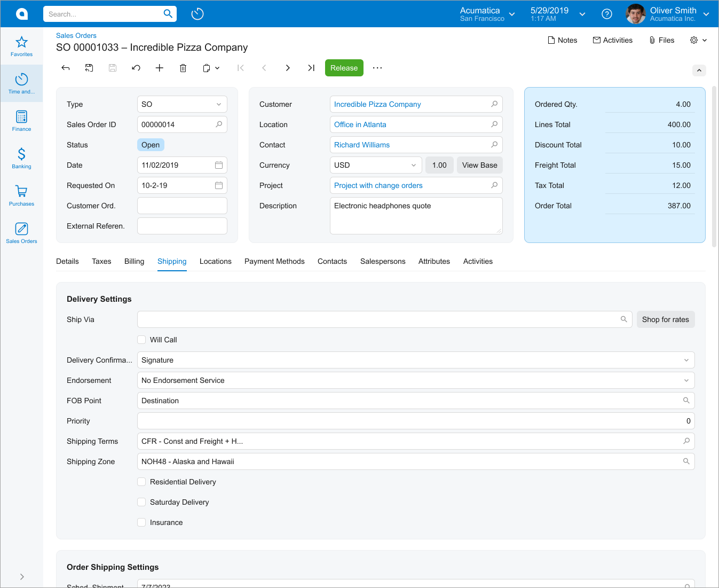Enable the Will Call checkbox
The image size is (719, 588).
click(x=141, y=340)
